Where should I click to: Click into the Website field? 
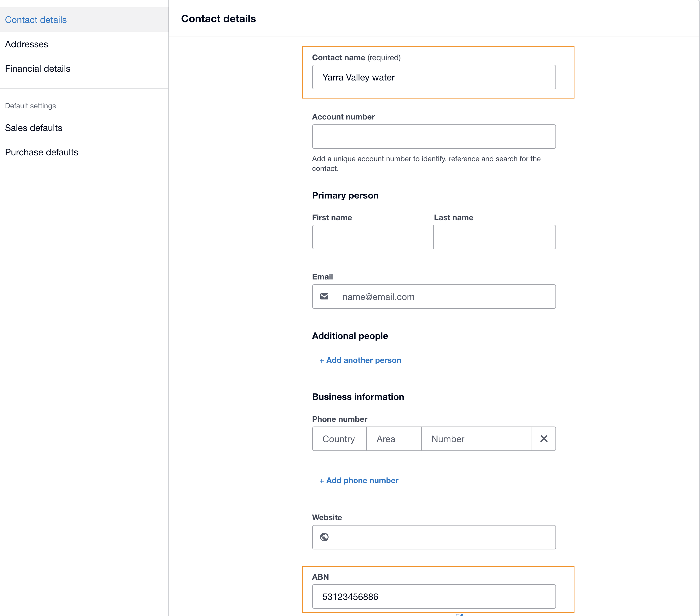click(x=442, y=537)
